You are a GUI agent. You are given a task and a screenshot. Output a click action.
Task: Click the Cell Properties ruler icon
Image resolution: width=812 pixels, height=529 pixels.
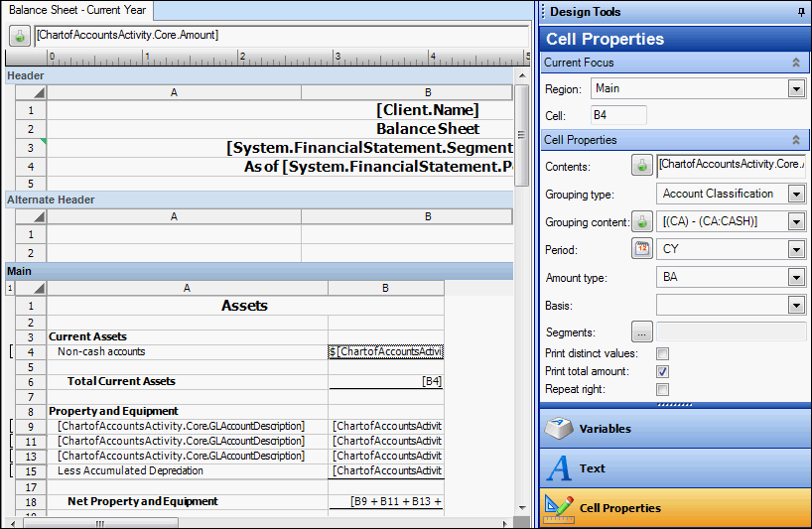[x=560, y=508]
